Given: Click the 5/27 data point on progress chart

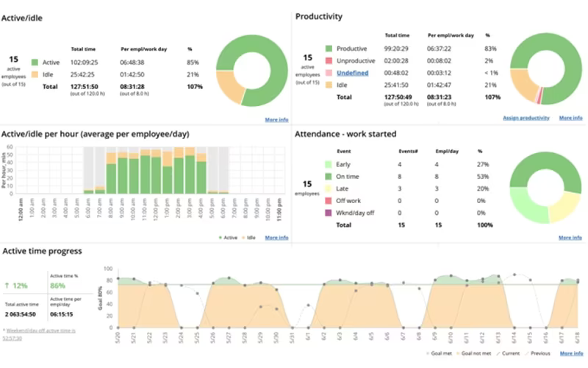Looking at the screenshot, I should [x=229, y=278].
